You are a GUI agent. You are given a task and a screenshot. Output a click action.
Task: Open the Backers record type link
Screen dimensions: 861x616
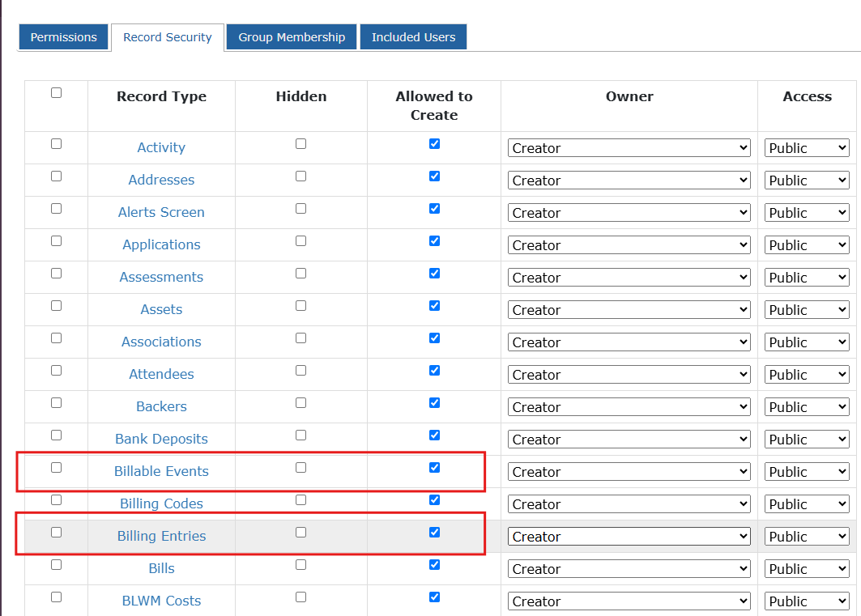[x=161, y=406]
